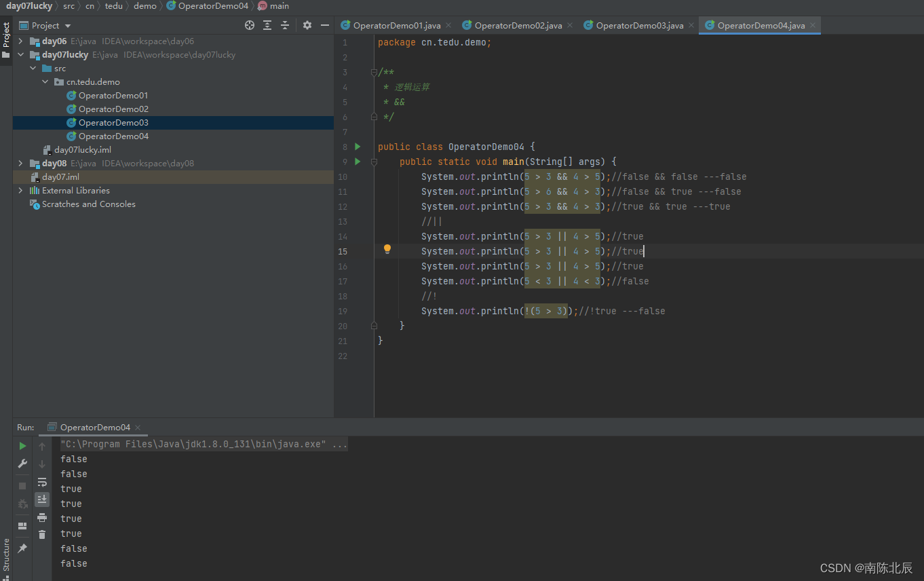Close the OperatorDemo04.java tab
924x581 pixels.
813,26
